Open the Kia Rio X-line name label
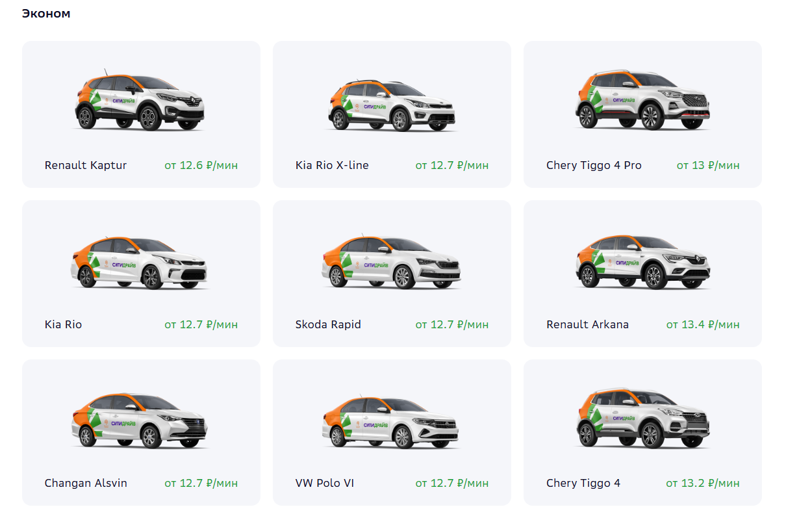The height and width of the screenshot is (520, 812). pos(332,165)
